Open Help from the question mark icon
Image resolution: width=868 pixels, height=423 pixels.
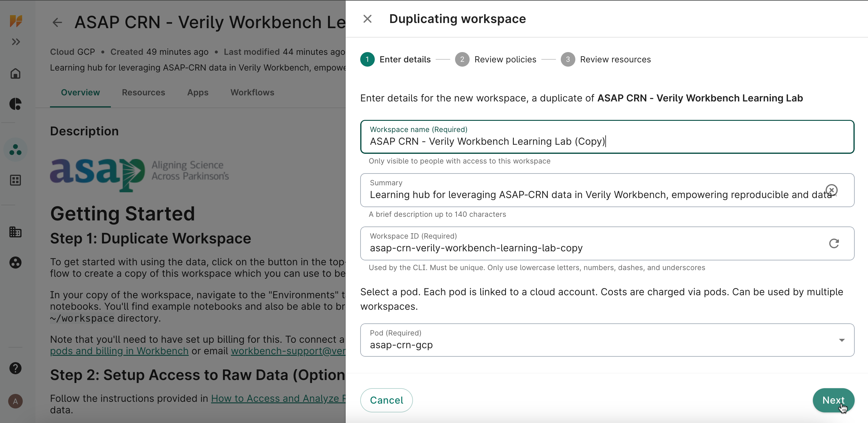tap(15, 368)
